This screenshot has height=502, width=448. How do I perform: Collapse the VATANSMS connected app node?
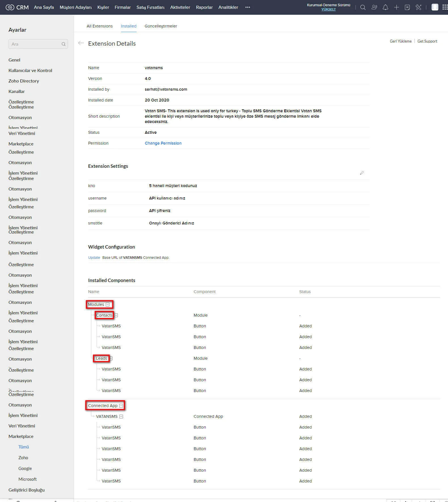tap(121, 416)
